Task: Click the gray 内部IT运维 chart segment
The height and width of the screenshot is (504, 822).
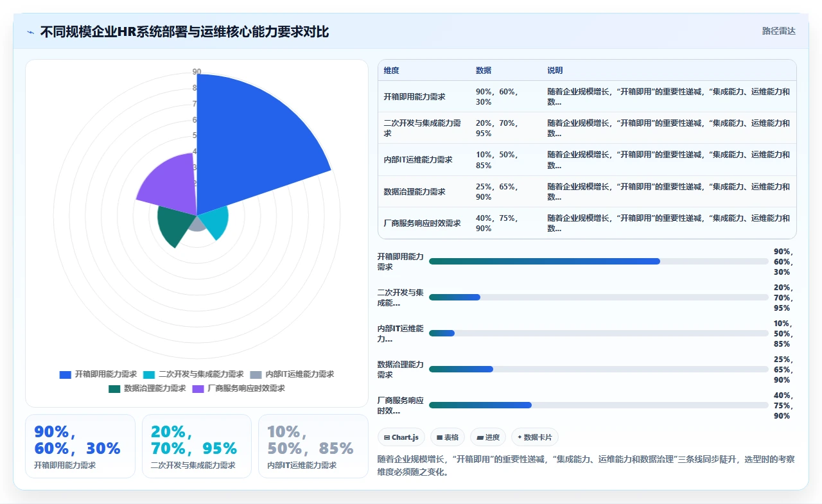Action: (197, 224)
